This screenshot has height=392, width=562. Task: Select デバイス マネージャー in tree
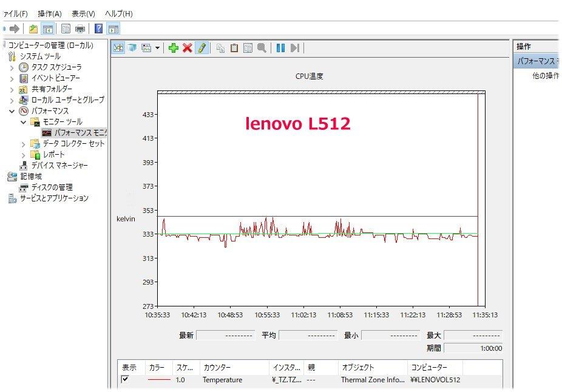(59, 165)
